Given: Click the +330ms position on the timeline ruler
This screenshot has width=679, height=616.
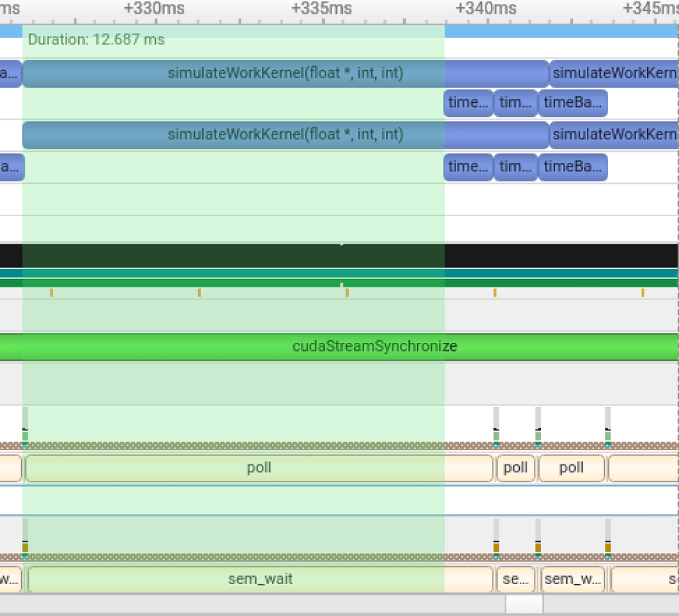Looking at the screenshot, I should 153,8.
